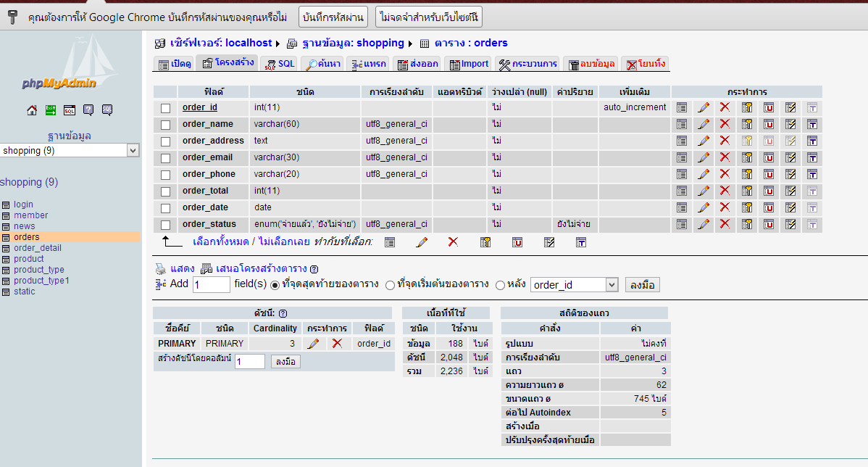Open the shopping (9) database dropdown

70,150
